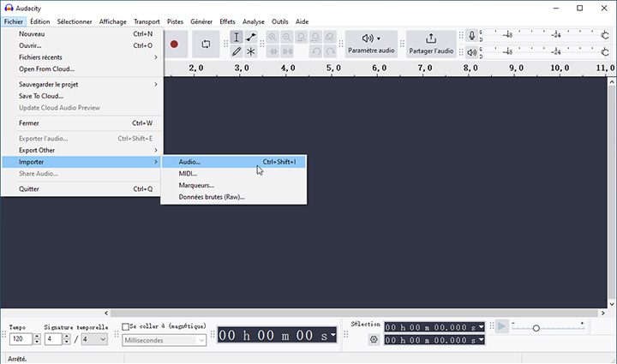Select Quitter in Fichier menu
This screenshot has height=364, width=617.
point(82,189)
